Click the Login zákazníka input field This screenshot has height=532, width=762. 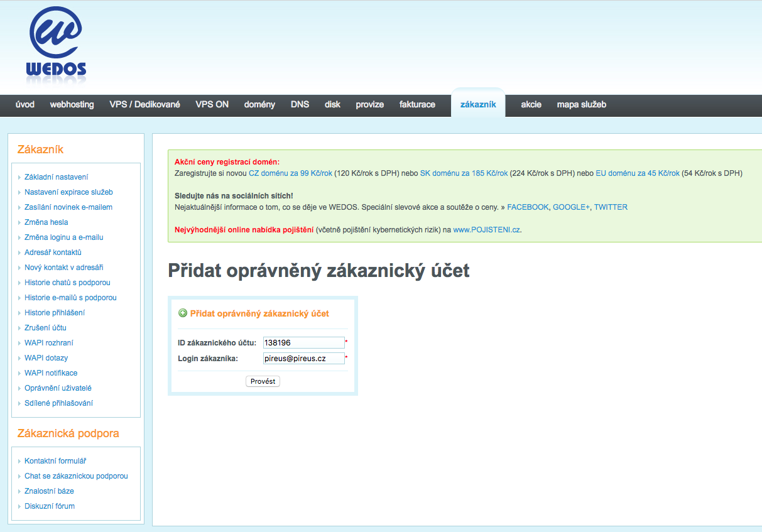[304, 358]
